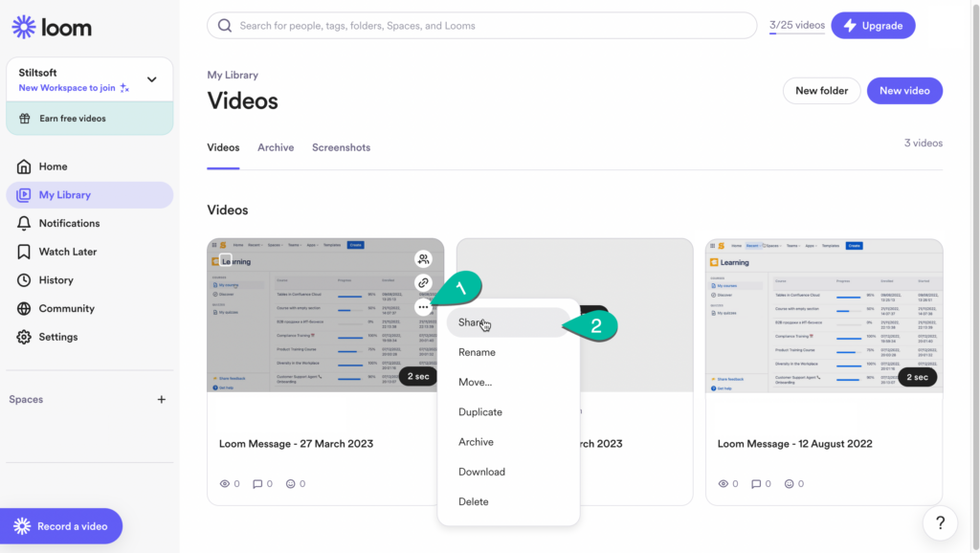Click New folder button

[821, 91]
